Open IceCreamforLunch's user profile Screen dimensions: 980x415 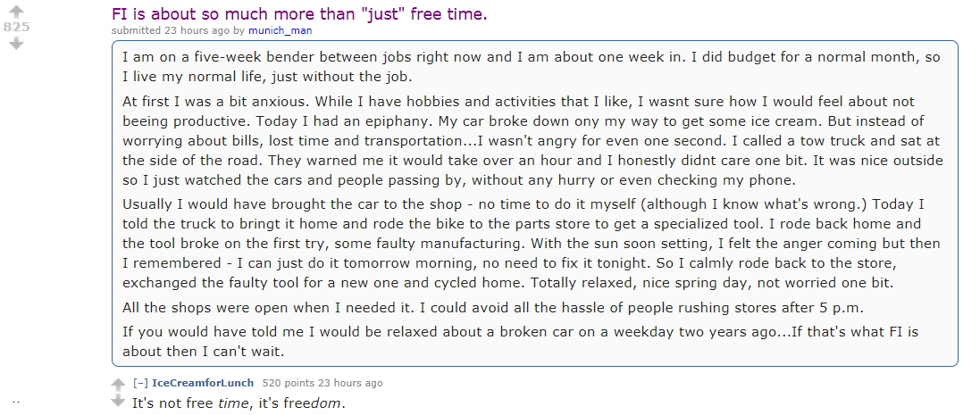click(x=203, y=383)
